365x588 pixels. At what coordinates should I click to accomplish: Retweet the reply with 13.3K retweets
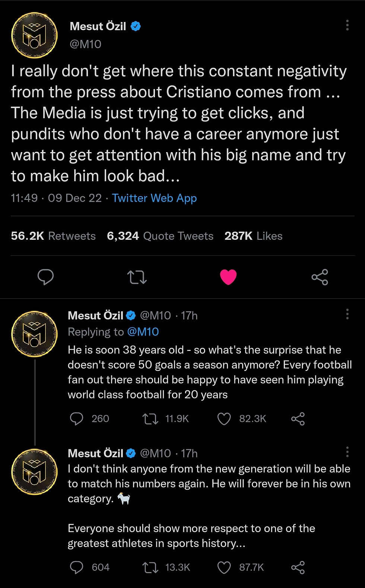click(150, 567)
